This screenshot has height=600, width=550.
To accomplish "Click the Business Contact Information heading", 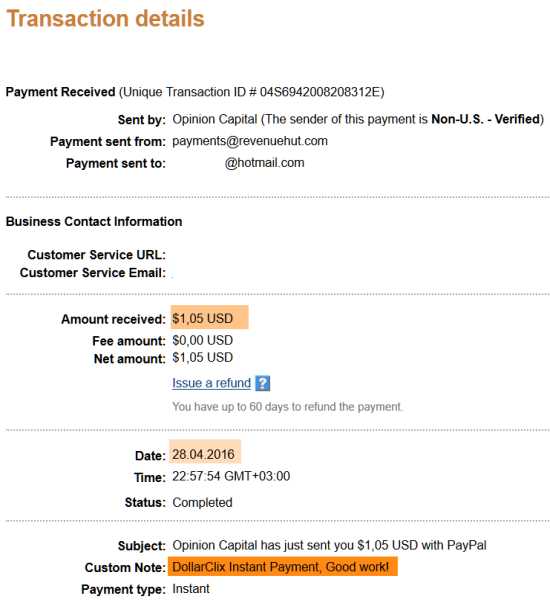I will click(94, 222).
